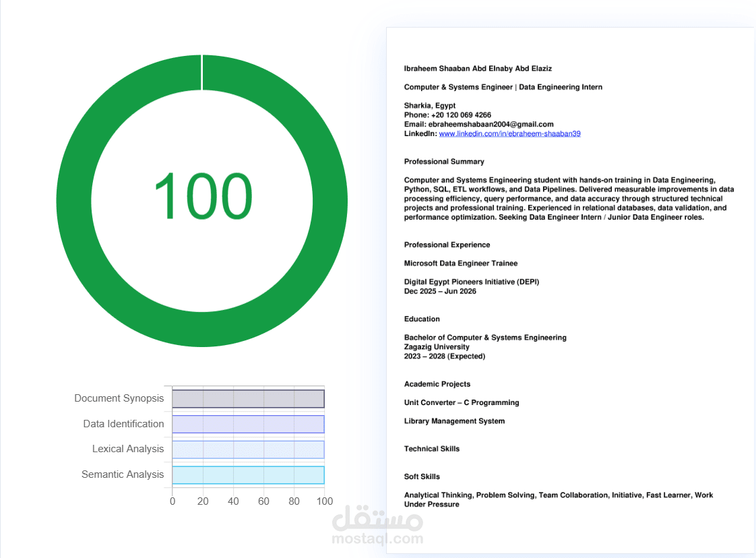The height and width of the screenshot is (558, 756).
Task: Click the bar chart axis label 100
Action: (x=325, y=501)
